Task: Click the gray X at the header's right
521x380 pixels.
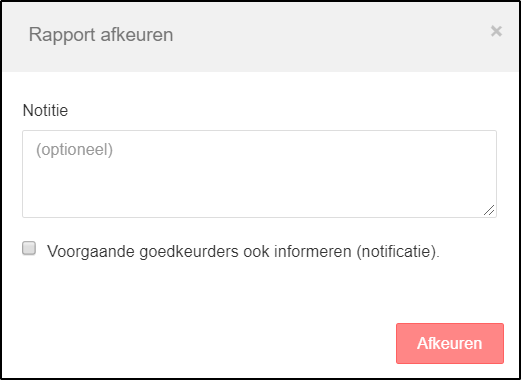Action: click(x=496, y=31)
